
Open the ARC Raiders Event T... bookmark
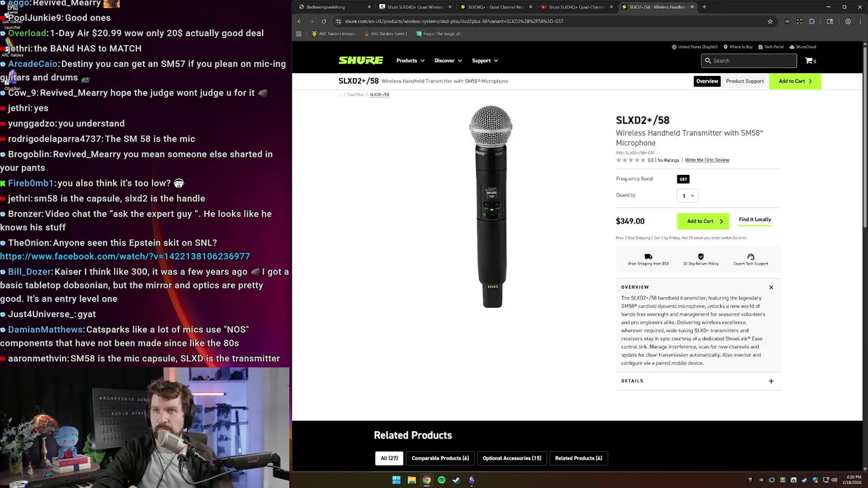387,33
